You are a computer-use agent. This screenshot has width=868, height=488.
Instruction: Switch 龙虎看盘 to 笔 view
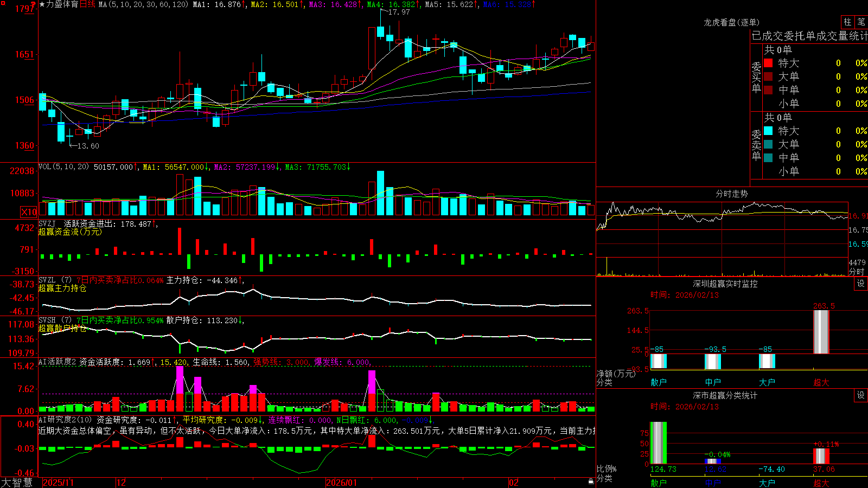(861, 22)
